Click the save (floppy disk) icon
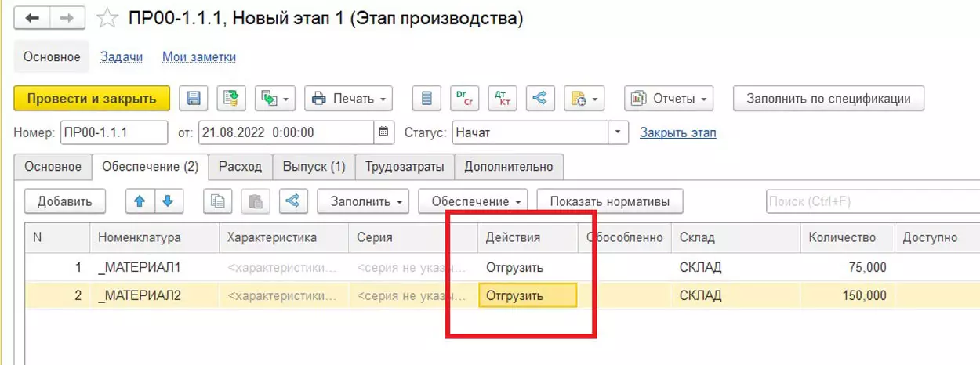 [x=194, y=99]
